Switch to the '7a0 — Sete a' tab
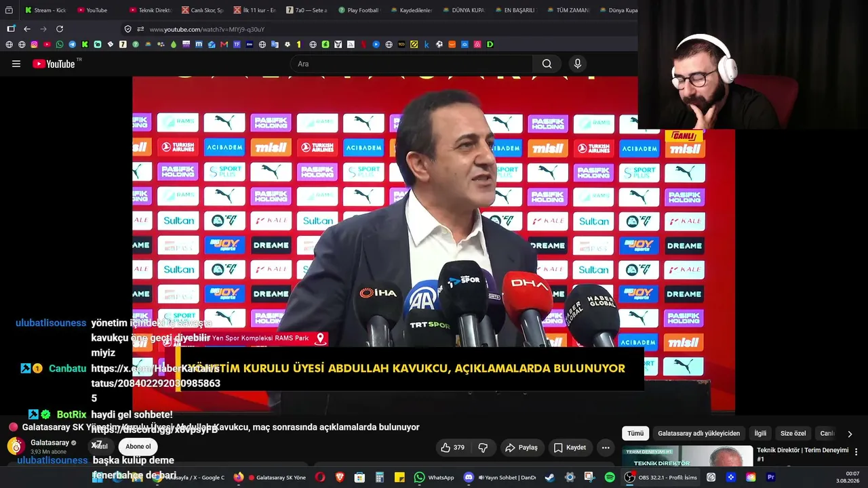 coord(307,10)
